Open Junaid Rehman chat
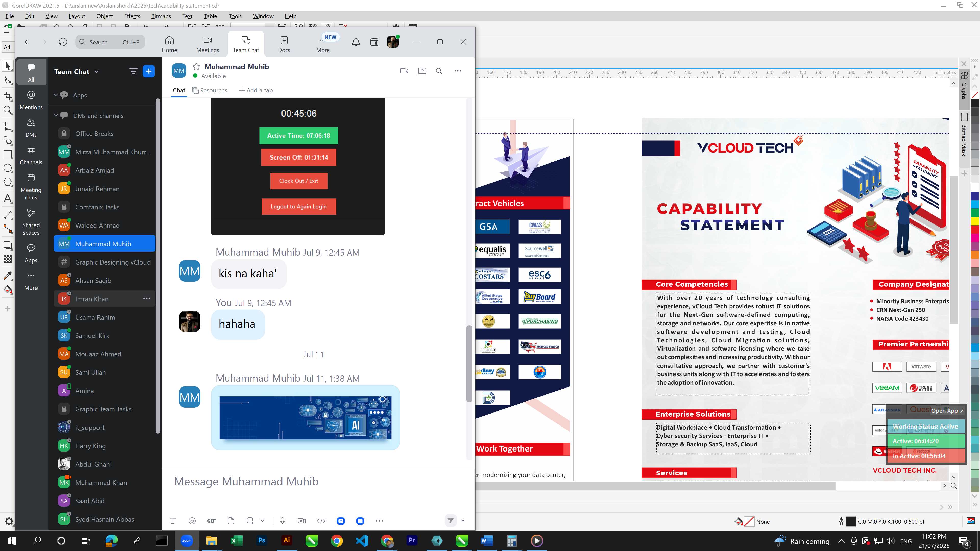This screenshot has height=551, width=980. click(105, 189)
